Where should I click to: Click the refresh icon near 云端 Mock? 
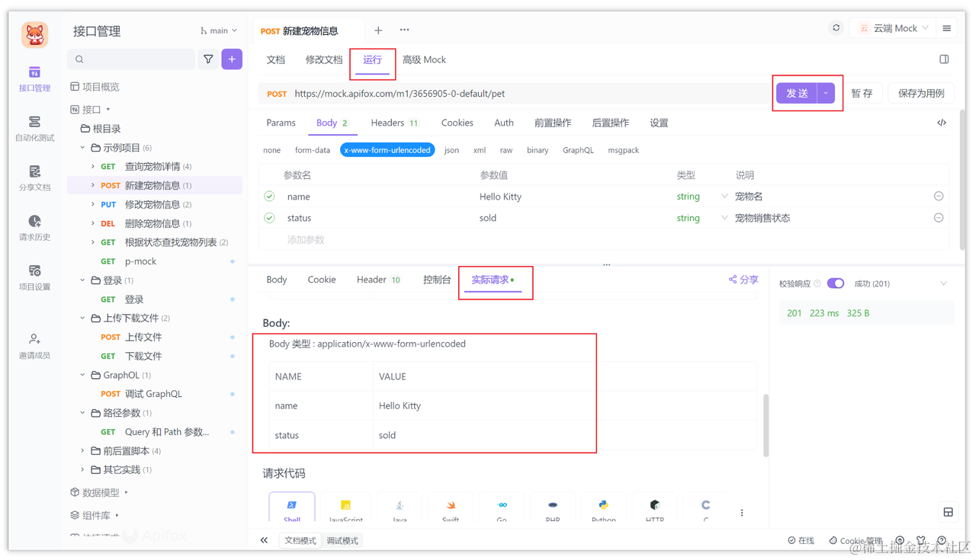836,28
